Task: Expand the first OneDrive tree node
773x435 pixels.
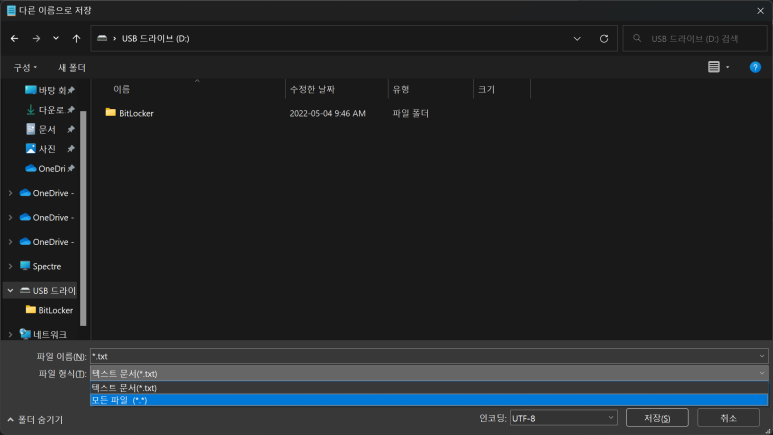Action: pos(10,193)
